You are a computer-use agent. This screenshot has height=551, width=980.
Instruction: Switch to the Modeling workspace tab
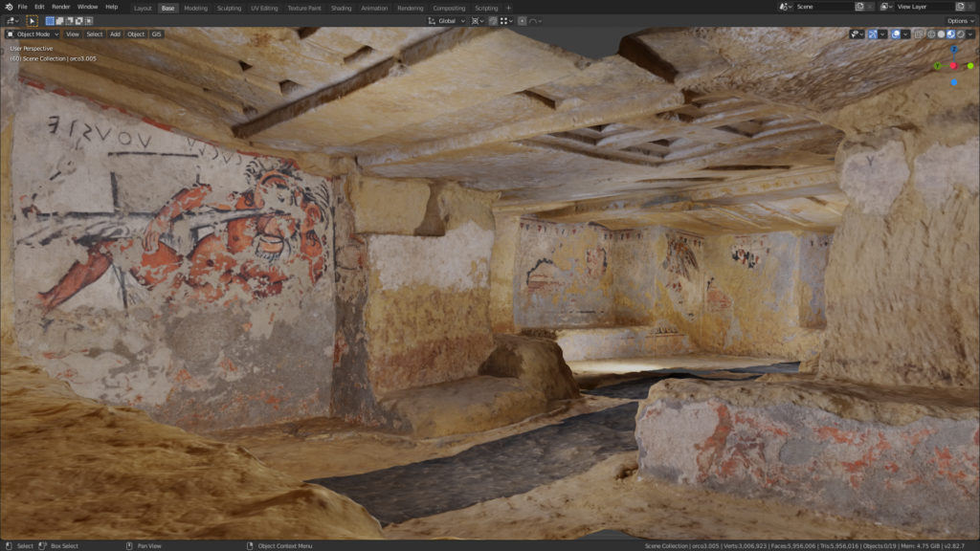195,8
